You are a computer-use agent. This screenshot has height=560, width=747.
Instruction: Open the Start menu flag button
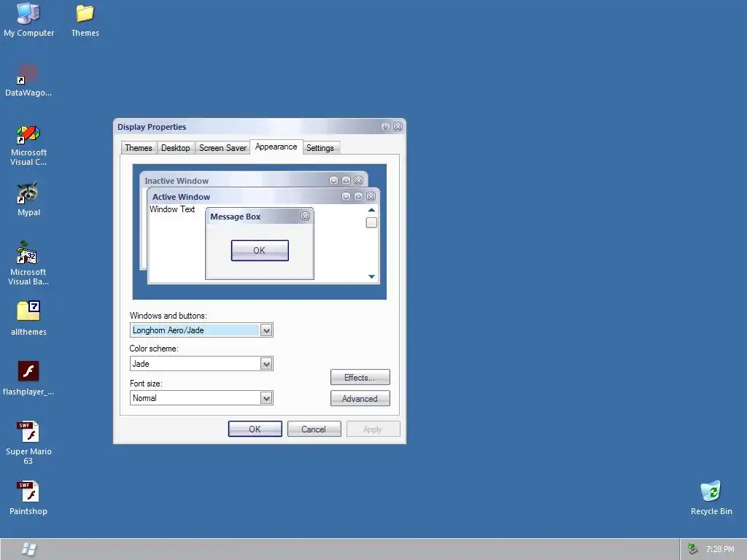[x=28, y=549]
